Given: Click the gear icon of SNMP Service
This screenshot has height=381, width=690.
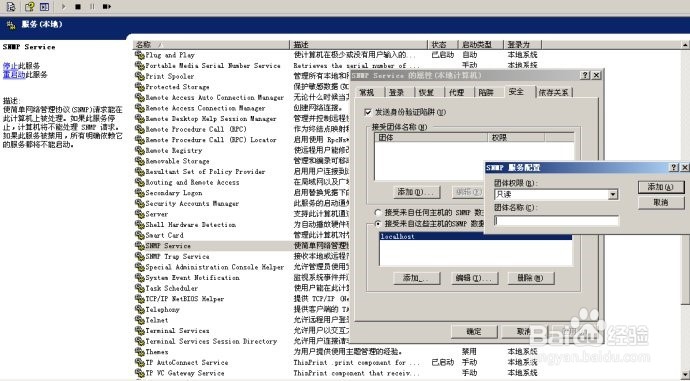Looking at the screenshot, I should 139,245.
